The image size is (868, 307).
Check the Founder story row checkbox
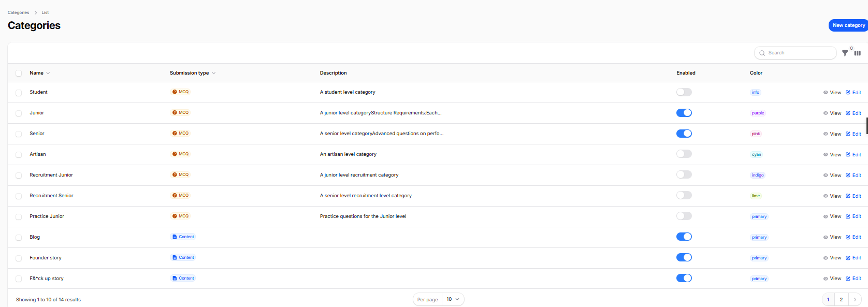point(19,258)
